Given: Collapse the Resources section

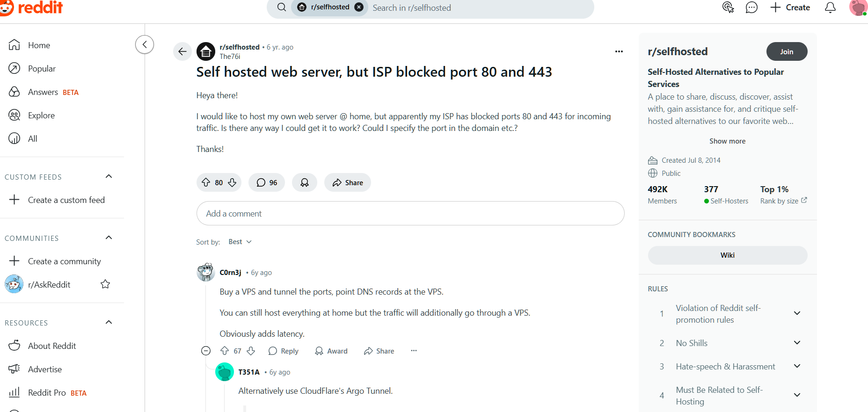Looking at the screenshot, I should pos(109,322).
